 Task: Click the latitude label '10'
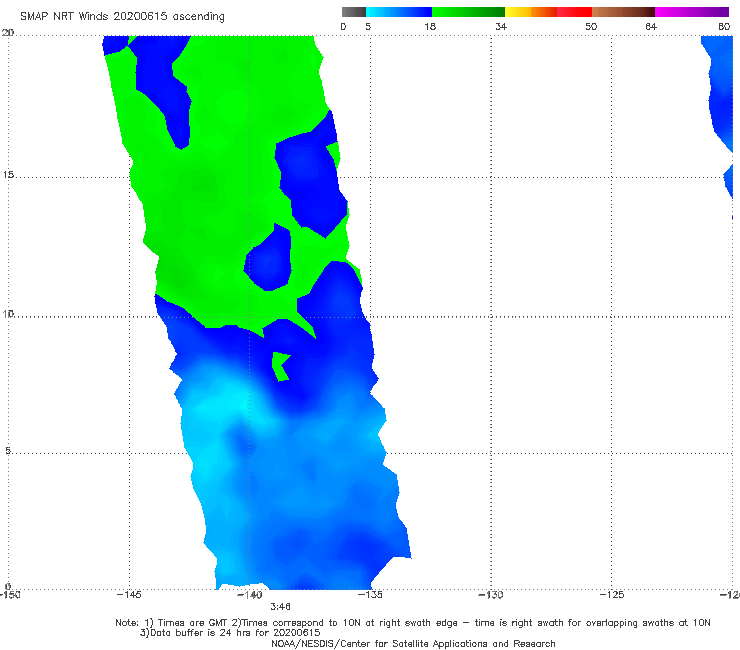click(x=8, y=313)
